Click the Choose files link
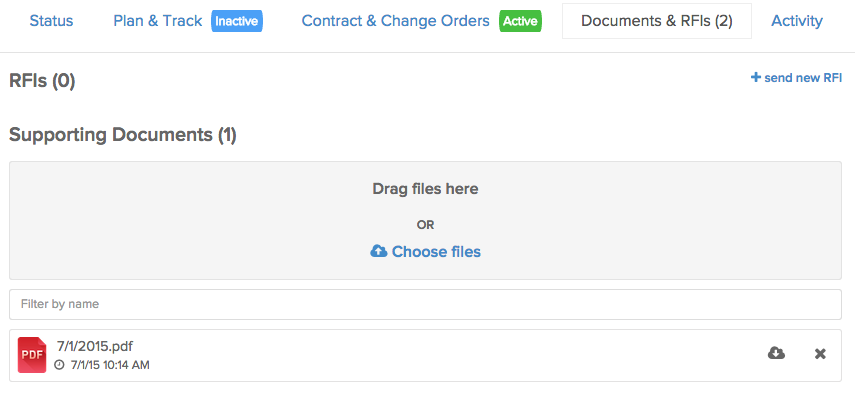Image resolution: width=855 pixels, height=397 pixels. 436,251
